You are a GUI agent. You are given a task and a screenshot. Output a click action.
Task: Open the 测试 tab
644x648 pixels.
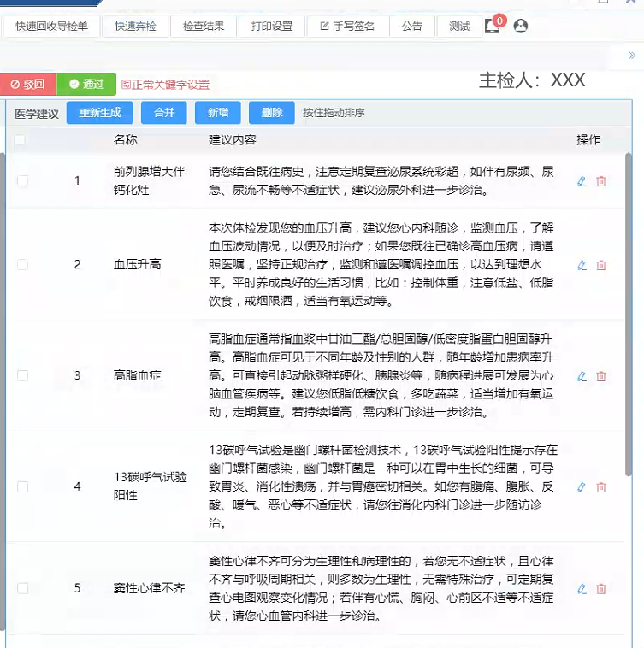pos(459,26)
